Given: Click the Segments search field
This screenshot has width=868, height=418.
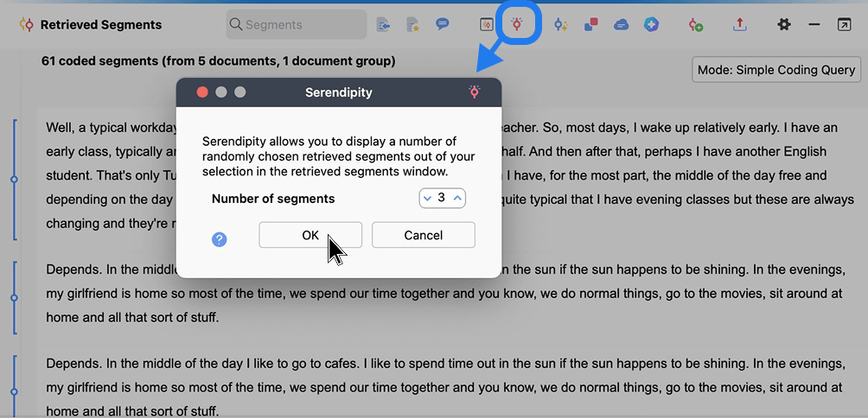Looking at the screenshot, I should click(297, 24).
